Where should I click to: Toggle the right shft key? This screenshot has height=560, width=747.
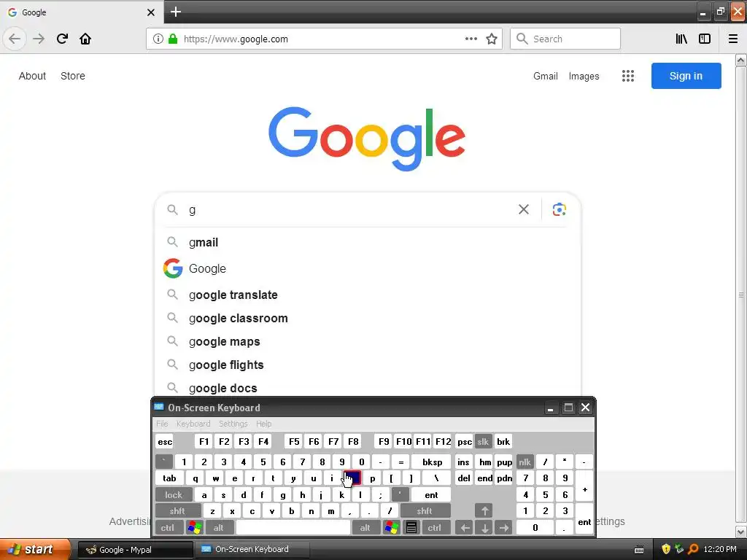click(x=425, y=511)
